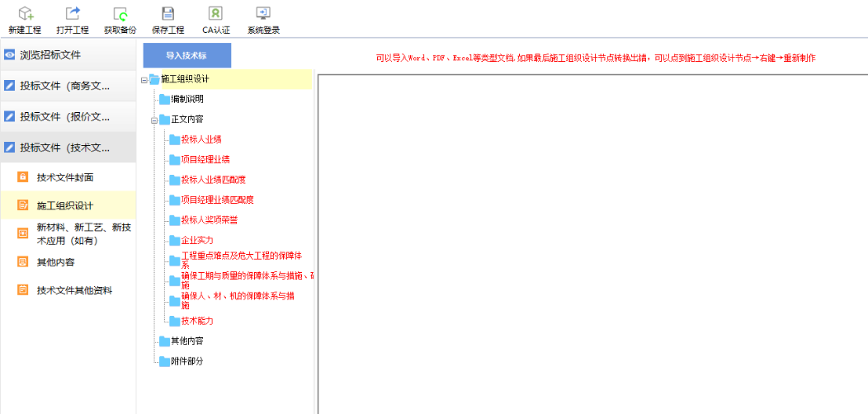Save project using 保存工程 icon
The height and width of the screenshot is (414, 868).
(x=167, y=13)
